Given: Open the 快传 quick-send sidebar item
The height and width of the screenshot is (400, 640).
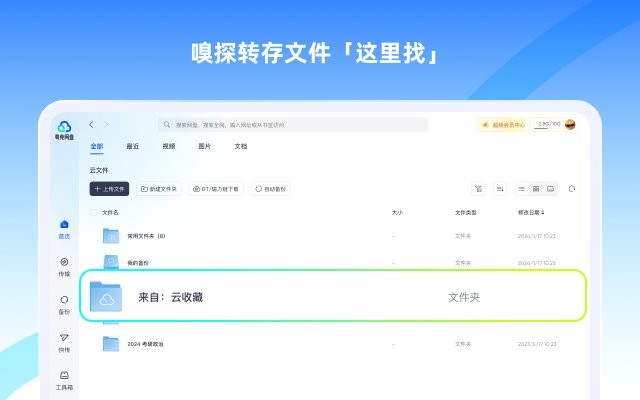Looking at the screenshot, I should tap(64, 343).
